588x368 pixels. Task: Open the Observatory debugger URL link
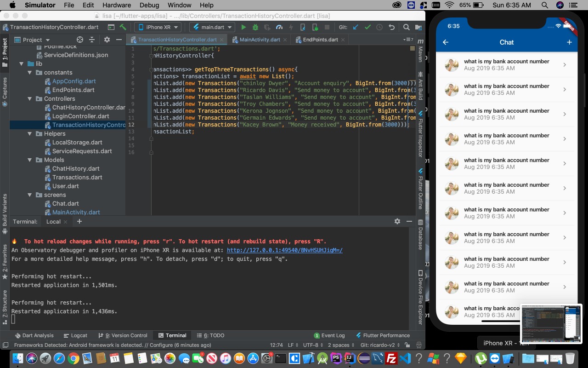pos(285,250)
